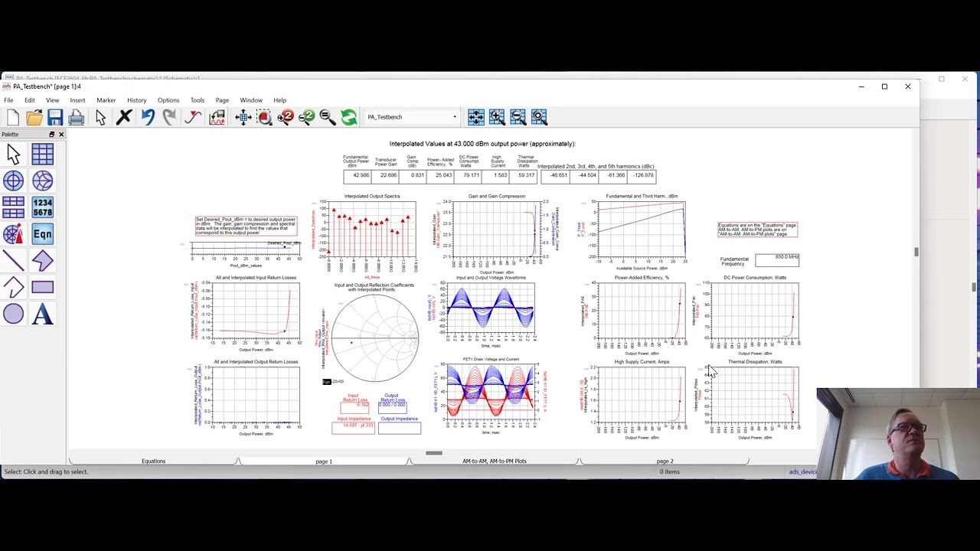The image size is (980, 551).
Task: Save the data display
Action: click(55, 117)
